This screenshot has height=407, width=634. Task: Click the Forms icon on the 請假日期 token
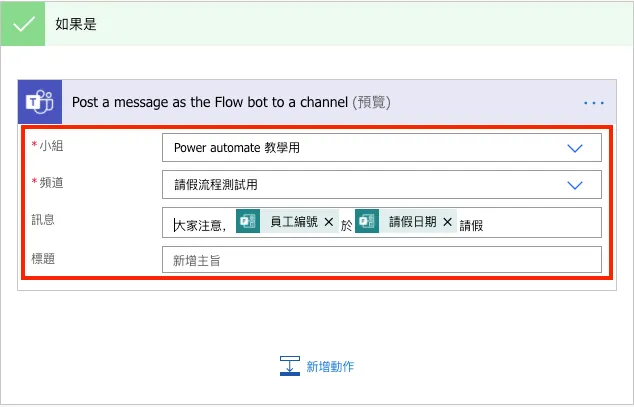click(x=367, y=221)
